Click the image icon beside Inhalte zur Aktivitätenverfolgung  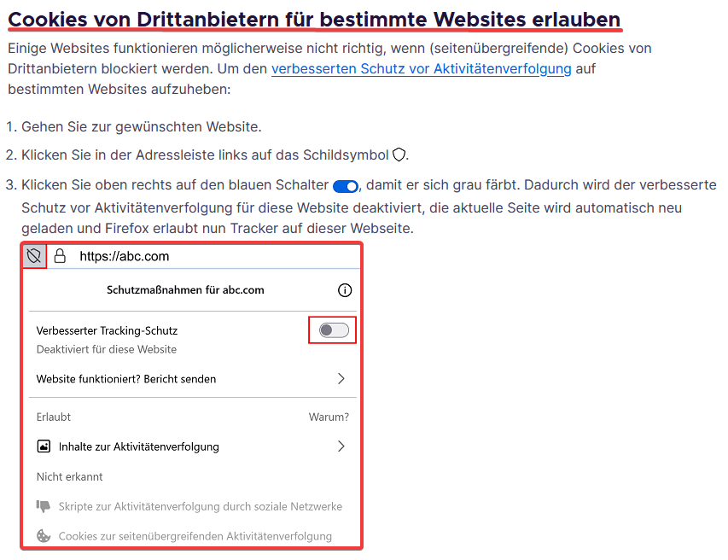pyautogui.click(x=44, y=446)
